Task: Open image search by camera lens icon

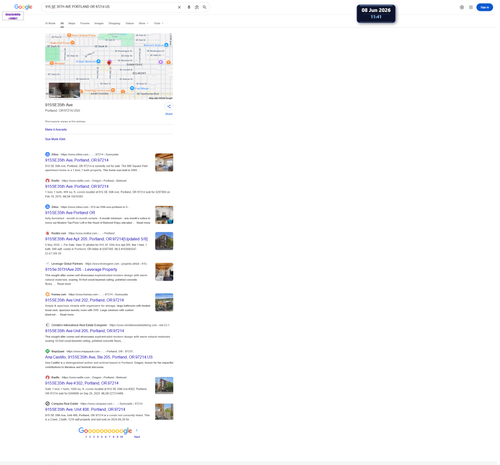Action: tap(197, 7)
